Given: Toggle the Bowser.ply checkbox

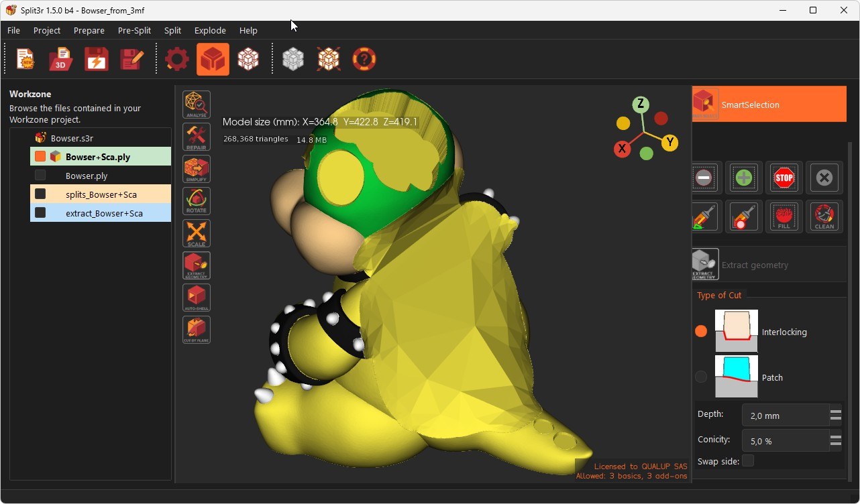Looking at the screenshot, I should tap(40, 176).
